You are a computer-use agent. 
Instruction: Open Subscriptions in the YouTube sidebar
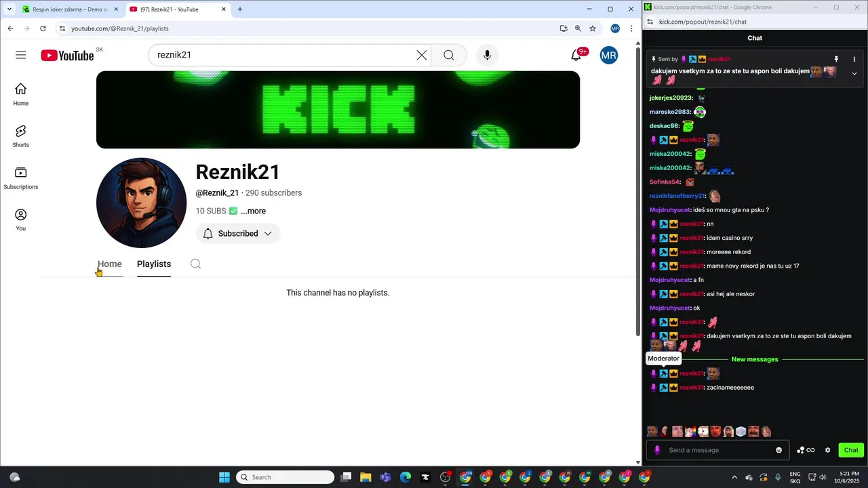21,178
